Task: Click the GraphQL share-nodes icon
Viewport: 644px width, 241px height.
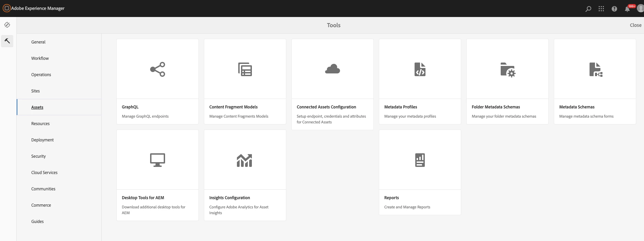Action: pos(158,69)
